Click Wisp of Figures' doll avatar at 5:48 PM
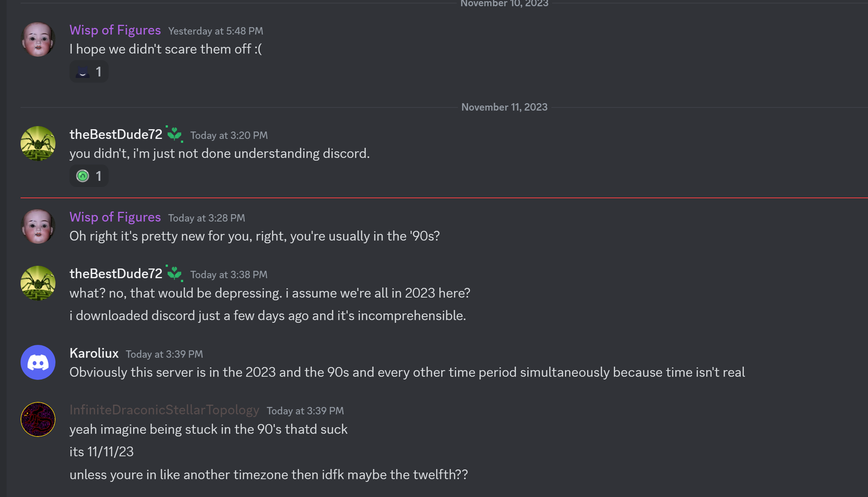868x497 pixels. pos(38,40)
